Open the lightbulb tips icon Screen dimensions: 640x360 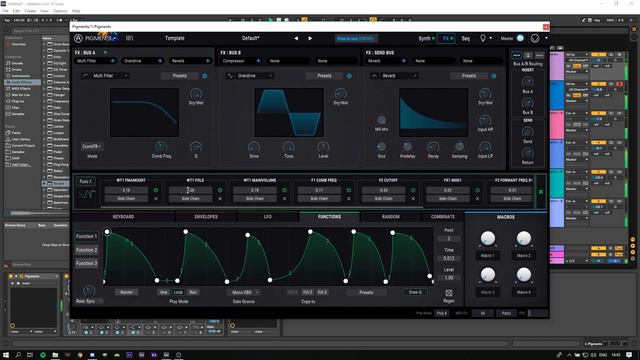click(482, 38)
